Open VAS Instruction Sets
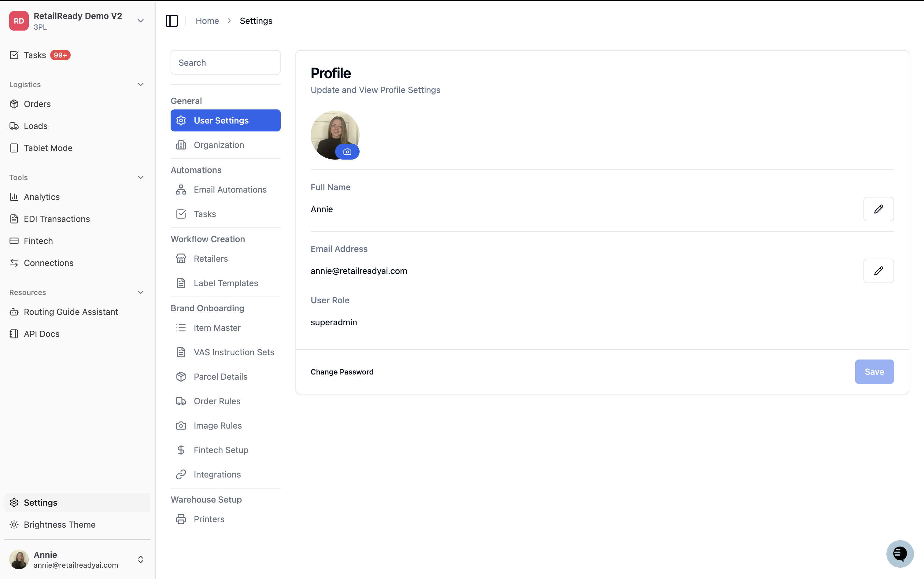 [225, 352]
